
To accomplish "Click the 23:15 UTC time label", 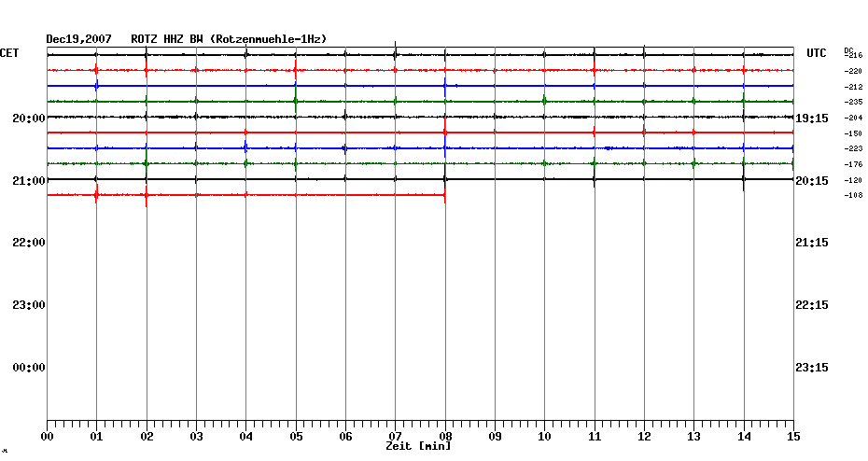I will pyautogui.click(x=812, y=368).
